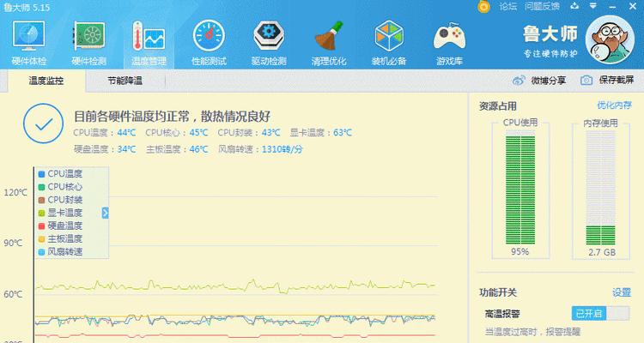Click 主板温度 46℃ reading
Screen dimensions: 644x343
[177, 149]
